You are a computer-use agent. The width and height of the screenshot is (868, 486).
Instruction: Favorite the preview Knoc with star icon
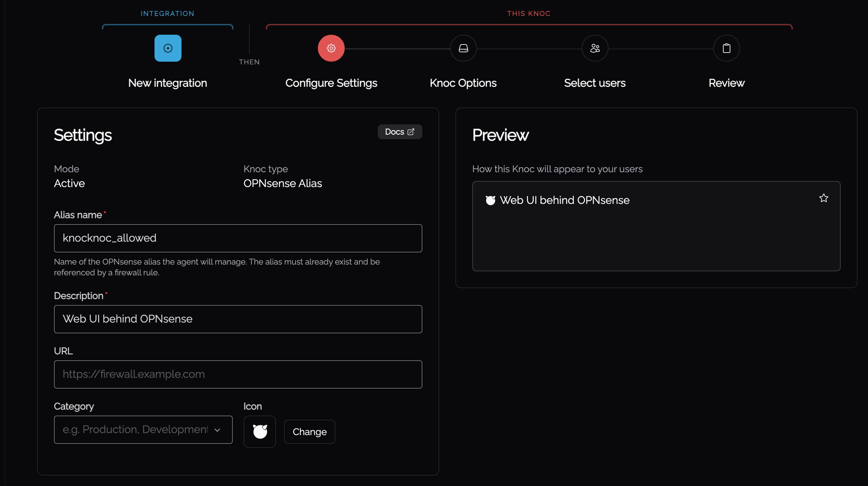point(823,198)
